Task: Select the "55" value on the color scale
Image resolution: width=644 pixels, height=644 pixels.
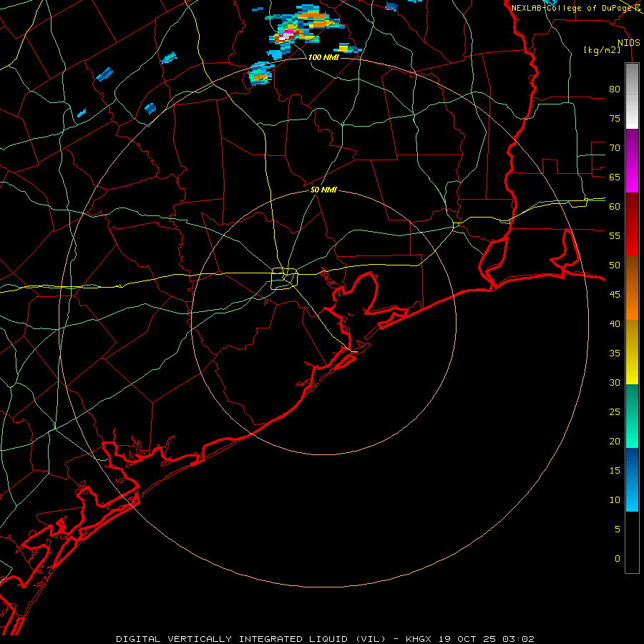Action: [615, 236]
